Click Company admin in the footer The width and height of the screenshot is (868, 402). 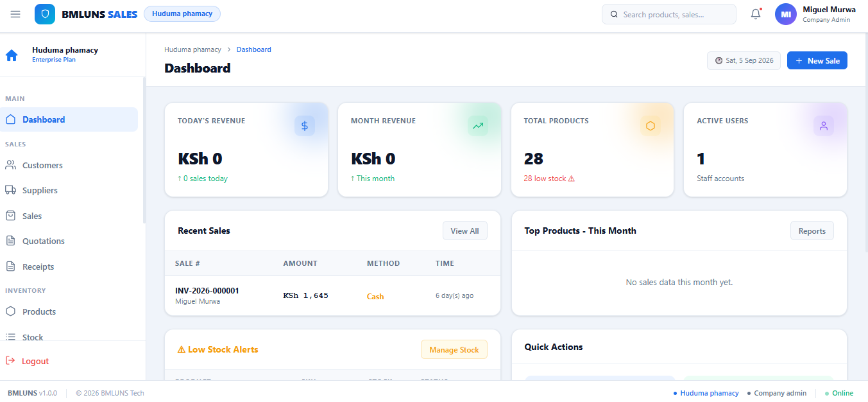click(777, 393)
